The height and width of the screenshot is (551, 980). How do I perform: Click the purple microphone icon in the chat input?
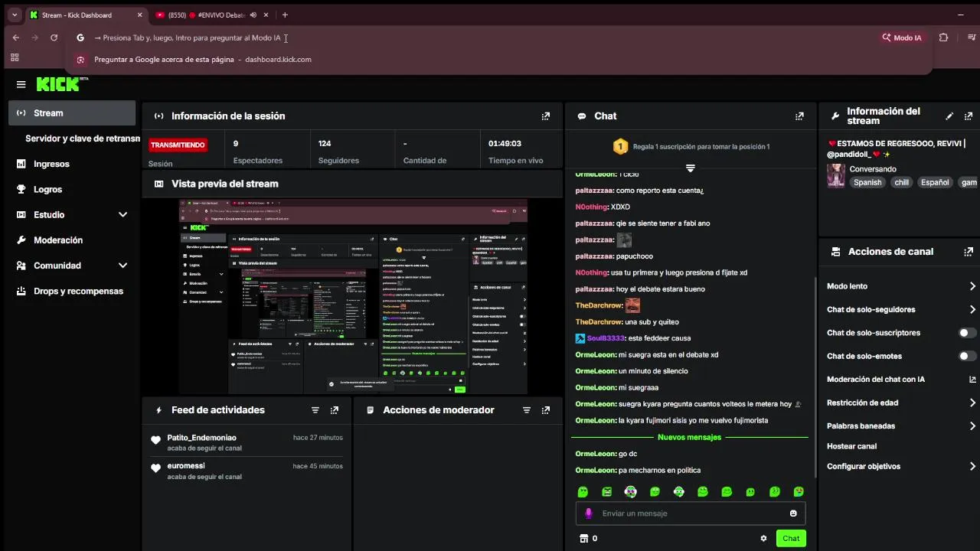588,514
